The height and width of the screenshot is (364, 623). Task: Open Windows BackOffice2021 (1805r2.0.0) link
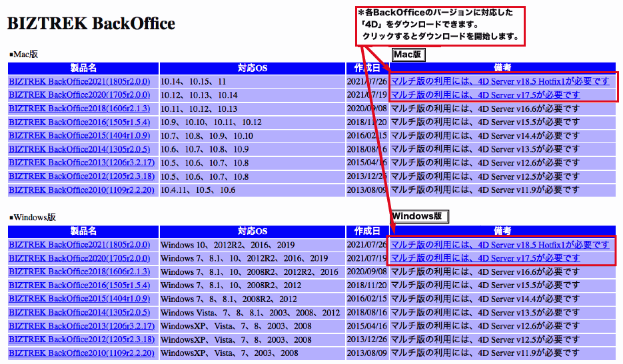pyautogui.click(x=79, y=245)
